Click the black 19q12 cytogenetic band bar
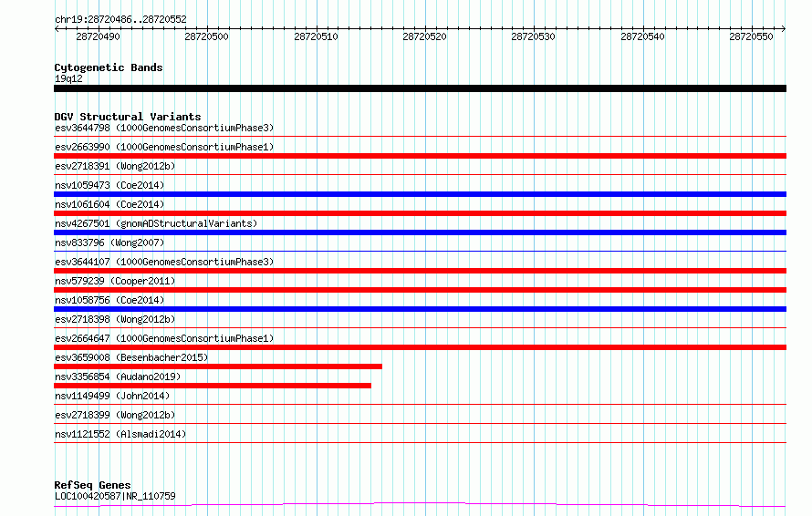Image resolution: width=812 pixels, height=516 pixels. [x=420, y=88]
